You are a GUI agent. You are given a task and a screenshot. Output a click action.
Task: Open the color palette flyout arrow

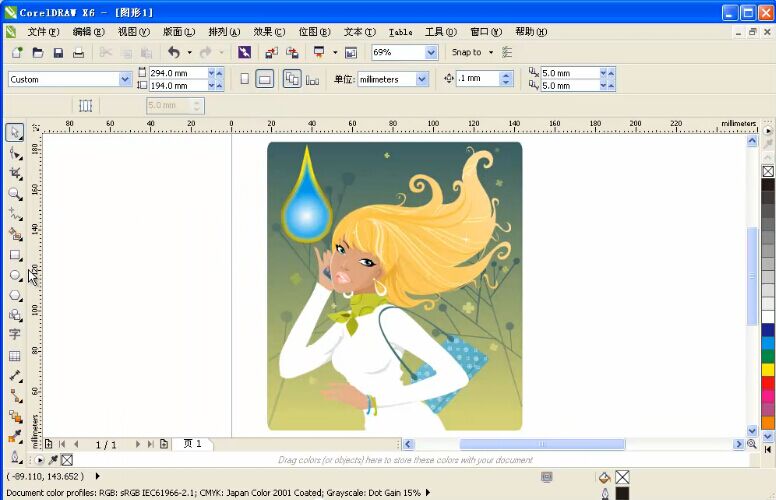tap(768, 131)
